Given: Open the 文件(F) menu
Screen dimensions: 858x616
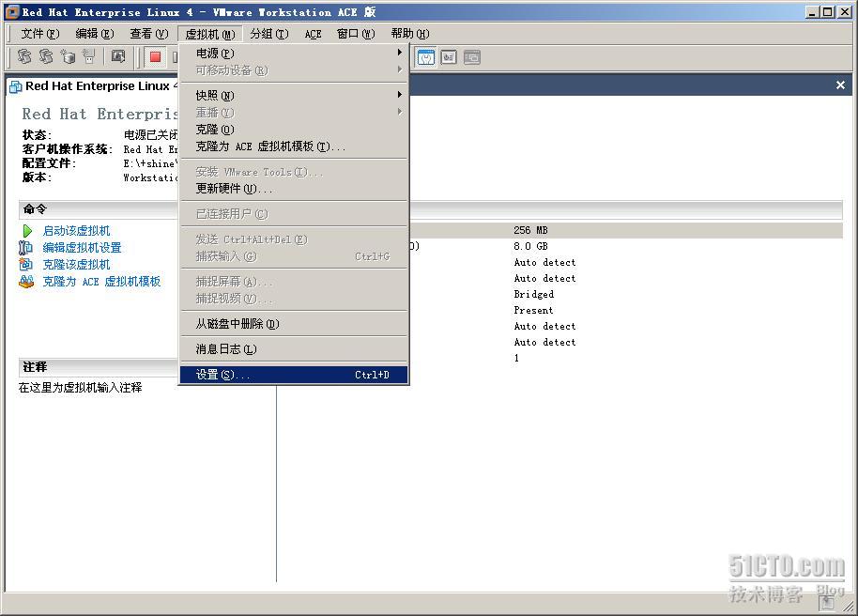Looking at the screenshot, I should coord(40,34).
